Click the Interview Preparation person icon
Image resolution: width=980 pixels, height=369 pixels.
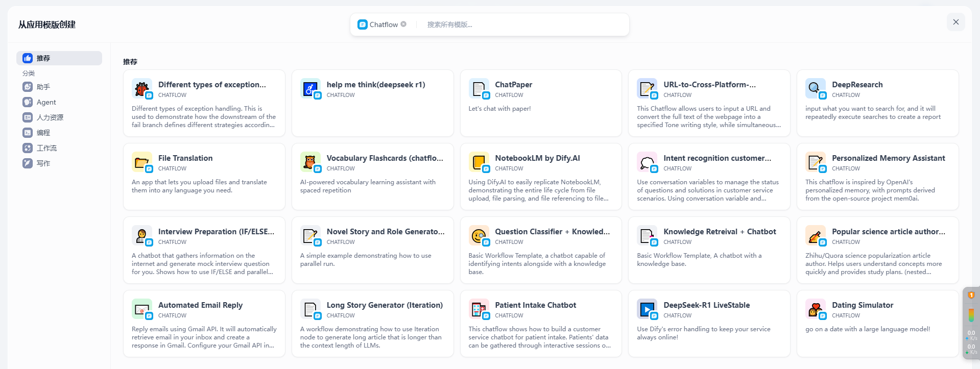(142, 236)
